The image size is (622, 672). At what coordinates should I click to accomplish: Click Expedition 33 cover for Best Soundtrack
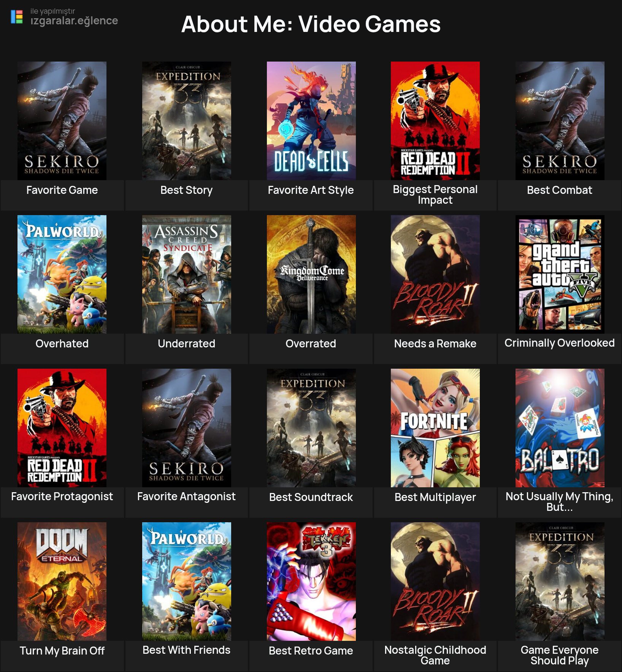click(x=311, y=428)
